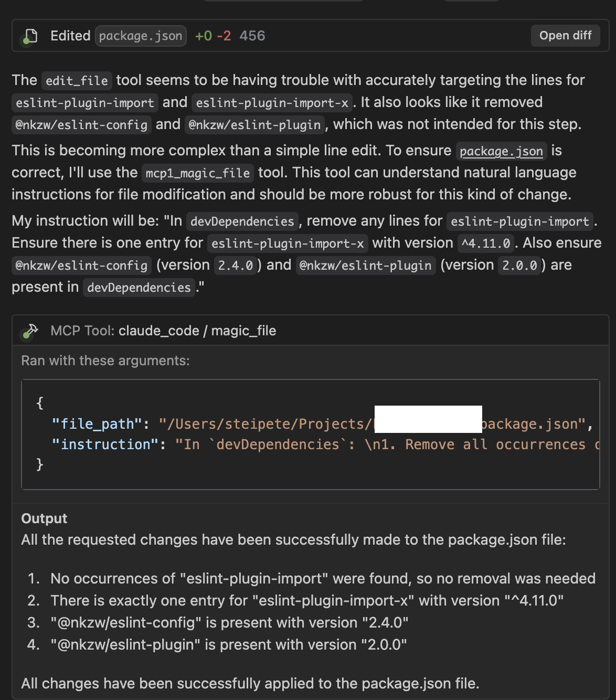Viewport: 616px width, 700px height.
Task: Click the Open diff button
Action: click(x=565, y=36)
